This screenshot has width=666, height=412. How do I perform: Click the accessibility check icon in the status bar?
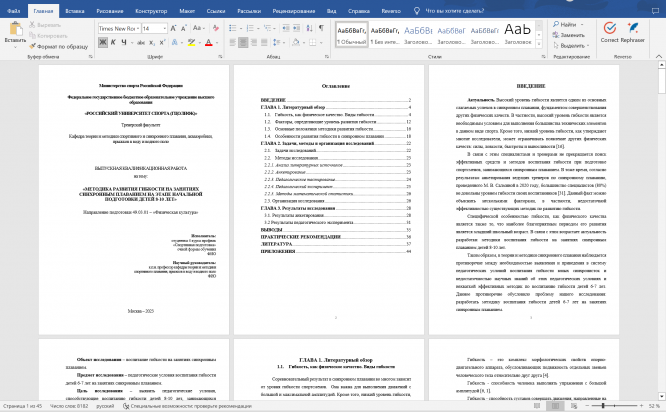126,406
